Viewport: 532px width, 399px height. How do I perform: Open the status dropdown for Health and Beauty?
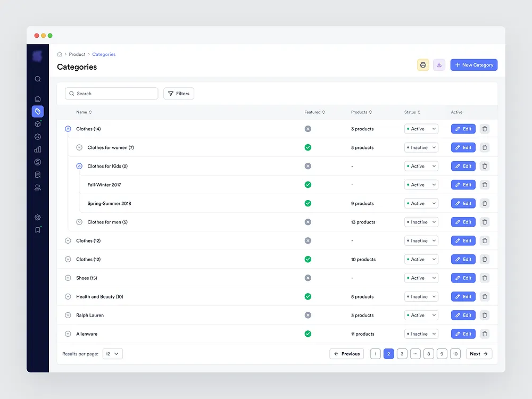coord(421,296)
